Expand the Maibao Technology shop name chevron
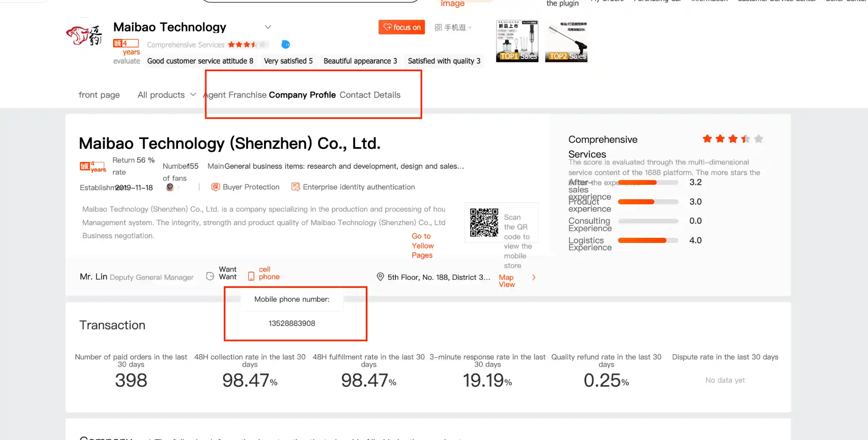The image size is (868, 440). 268,27
